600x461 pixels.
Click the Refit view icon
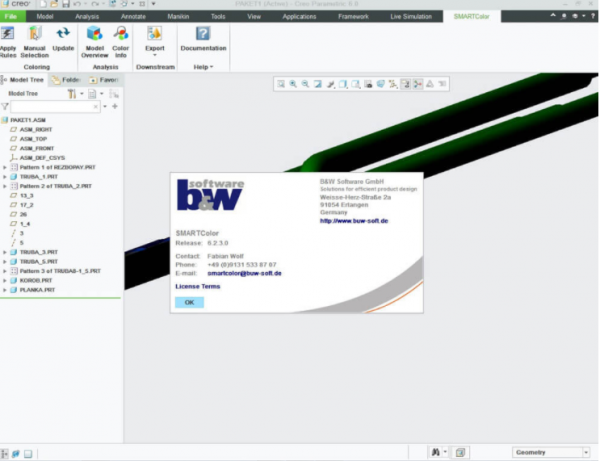(281, 84)
